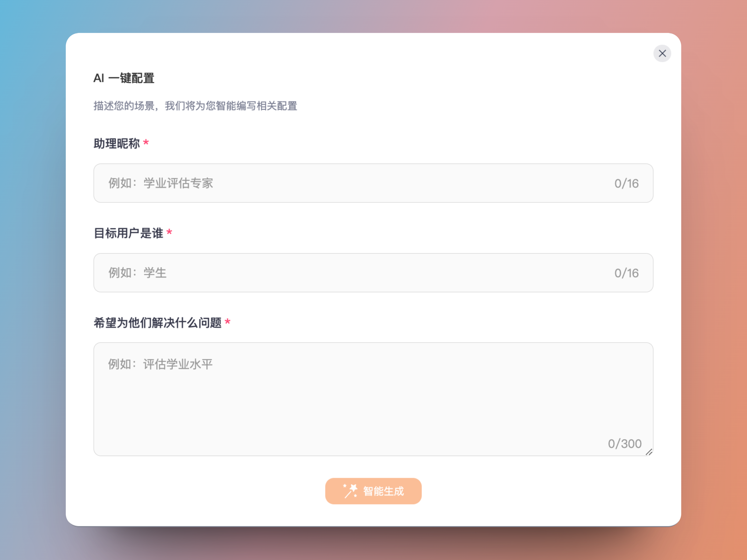
Task: Click the red asterisk beside 助理昵称
Action: 146,142
